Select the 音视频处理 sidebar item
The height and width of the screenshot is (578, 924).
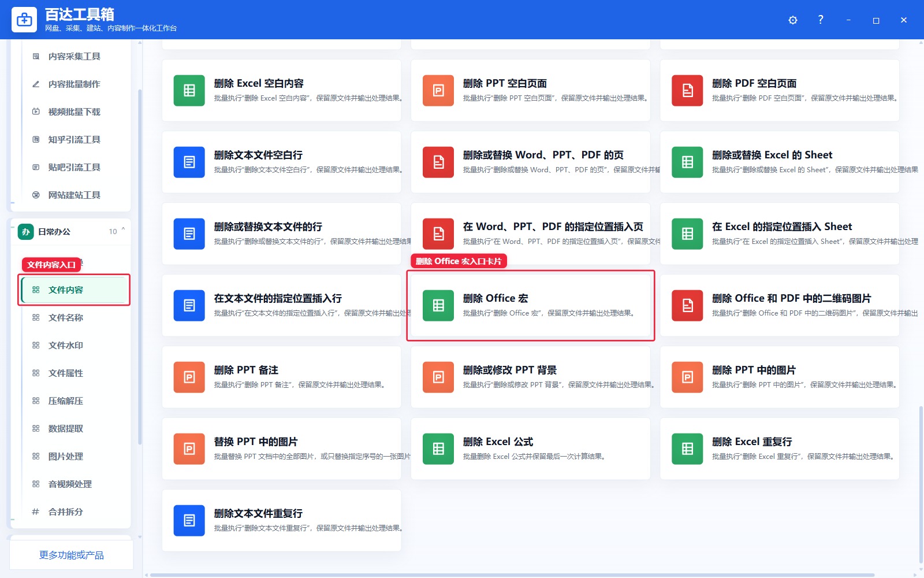click(74, 484)
